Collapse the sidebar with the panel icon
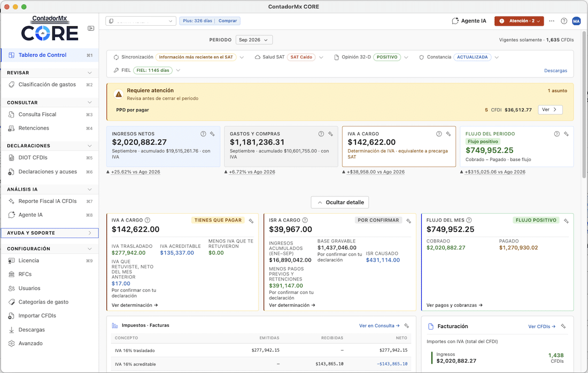Screen dimensions: 588x373 [x=91, y=28]
